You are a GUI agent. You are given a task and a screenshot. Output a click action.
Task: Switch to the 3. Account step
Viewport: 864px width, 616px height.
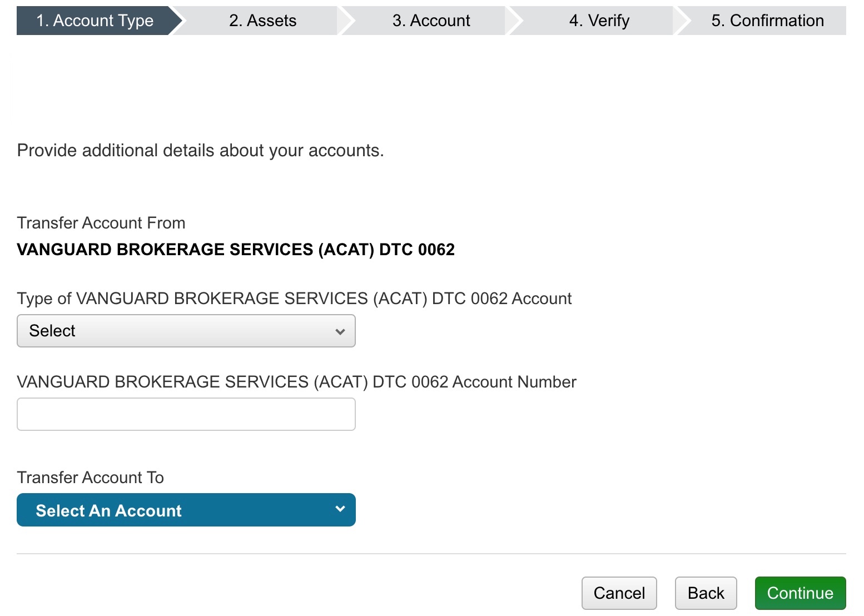(x=431, y=21)
